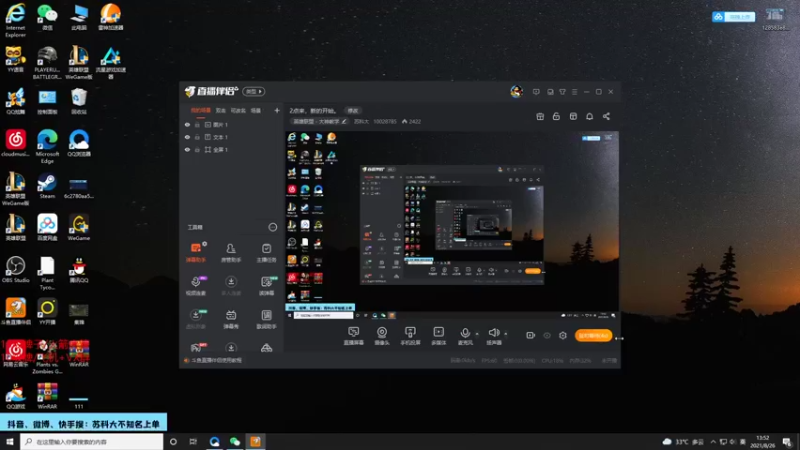Open settings with the gear icon in the bottom bar
800x450 pixels.
(563, 335)
